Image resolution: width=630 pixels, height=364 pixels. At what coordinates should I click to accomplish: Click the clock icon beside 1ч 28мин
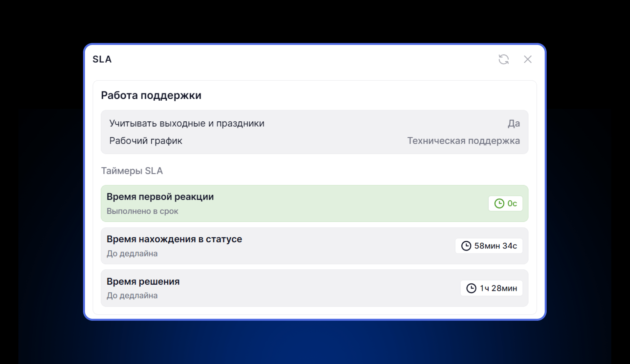pos(471,288)
